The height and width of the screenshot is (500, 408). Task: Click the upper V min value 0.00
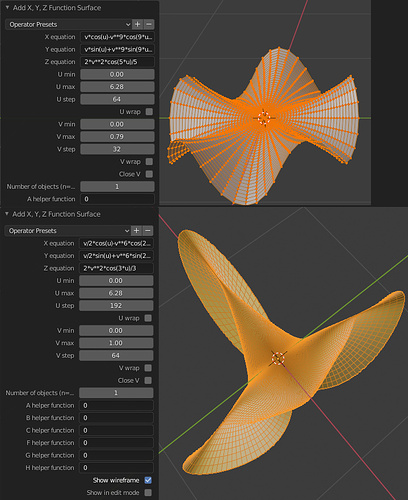pyautogui.click(x=117, y=124)
